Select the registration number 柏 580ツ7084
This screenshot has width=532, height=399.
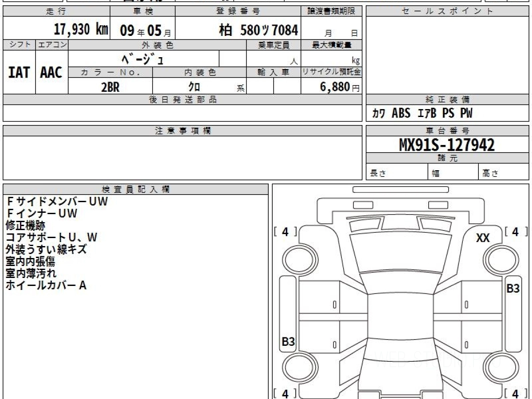258,30
